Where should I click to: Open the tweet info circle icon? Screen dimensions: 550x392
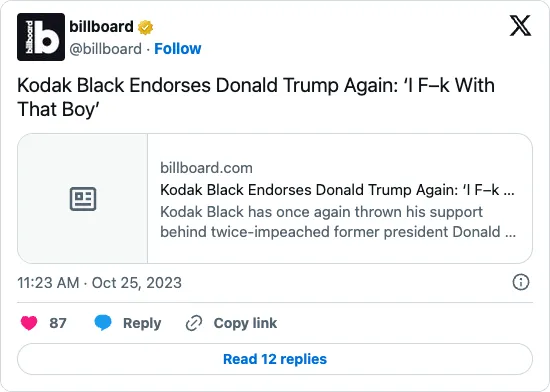pos(521,282)
